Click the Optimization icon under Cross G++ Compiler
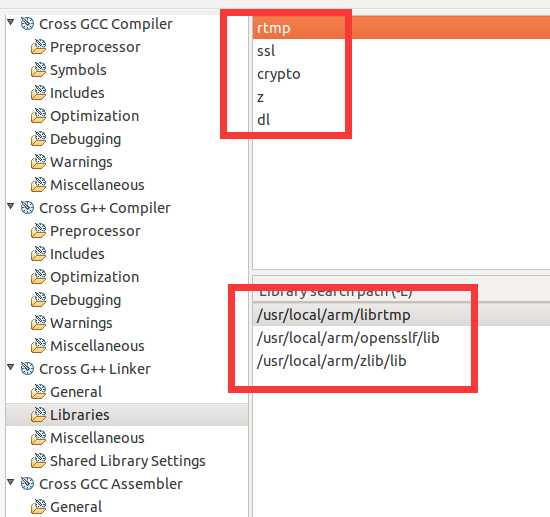This screenshot has width=550, height=517. 38,277
